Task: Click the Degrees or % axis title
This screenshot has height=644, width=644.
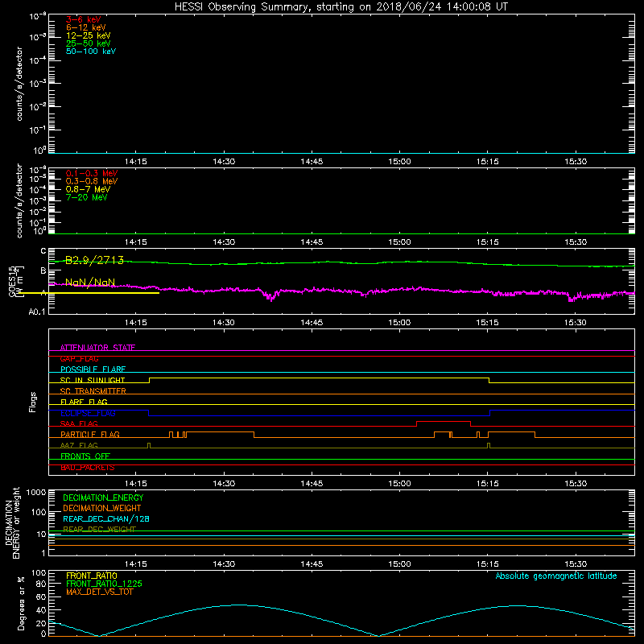Action: click(x=21, y=603)
